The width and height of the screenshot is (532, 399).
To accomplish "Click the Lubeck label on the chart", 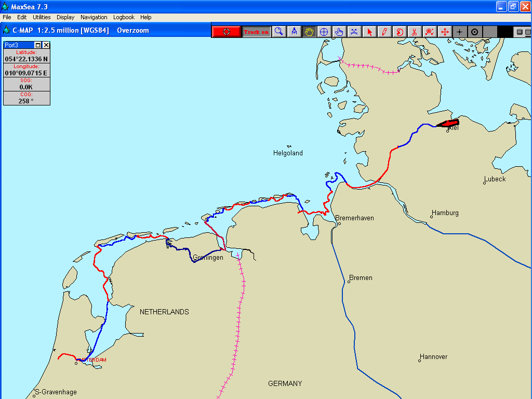I will (x=495, y=179).
